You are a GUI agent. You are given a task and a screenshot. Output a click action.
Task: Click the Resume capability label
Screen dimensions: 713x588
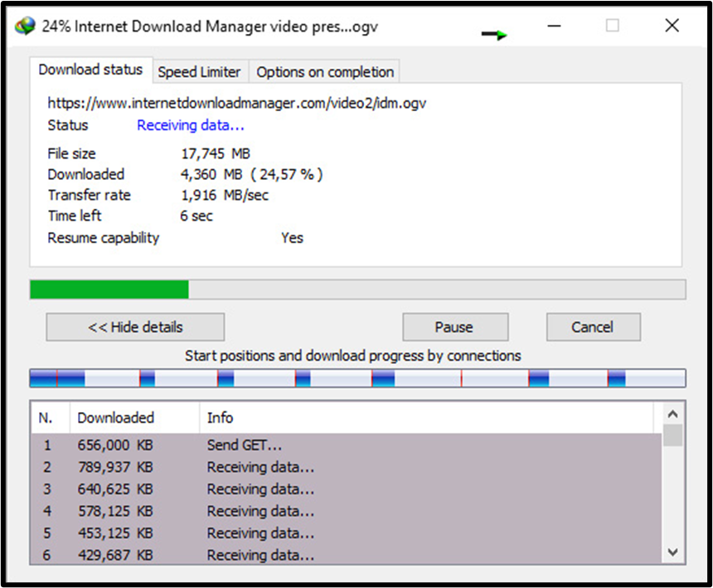104,238
